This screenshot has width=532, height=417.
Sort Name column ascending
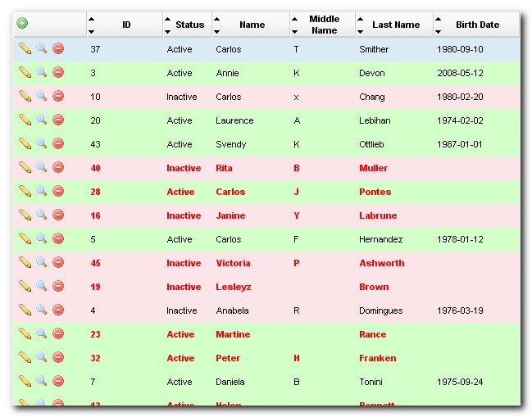[x=216, y=19]
